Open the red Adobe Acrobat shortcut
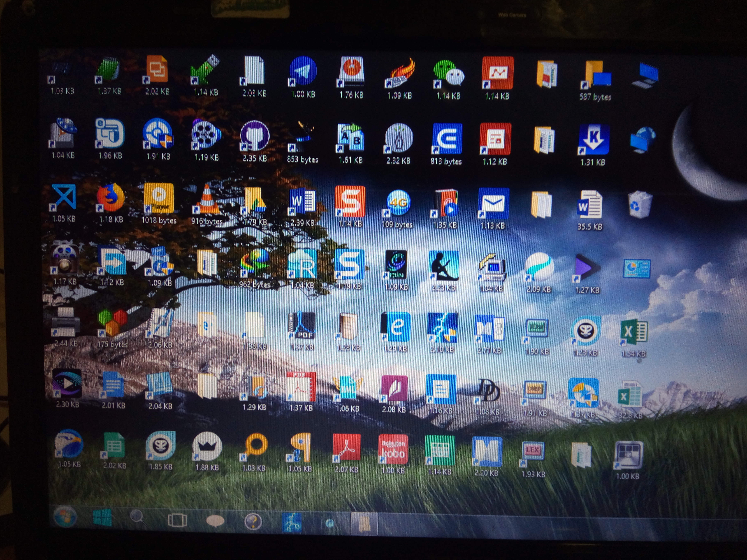Viewport: 747px width, 560px height. tap(347, 448)
